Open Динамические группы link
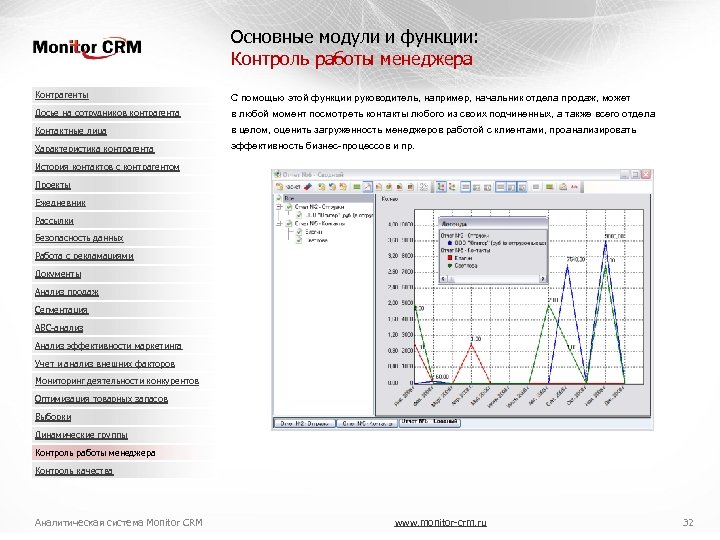This screenshot has height=540, width=720. (x=81, y=434)
